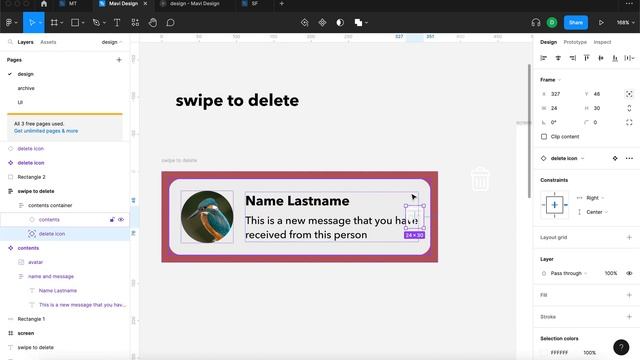Select the archive page

(26, 88)
